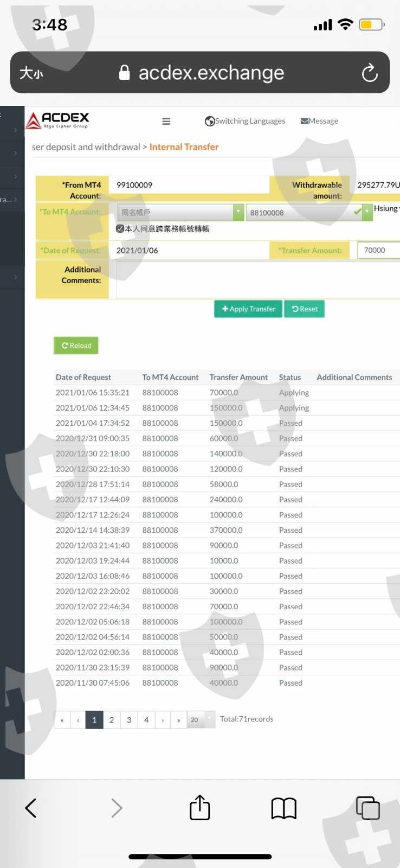
Task: Tap the Safari forward arrow
Action: point(117,808)
